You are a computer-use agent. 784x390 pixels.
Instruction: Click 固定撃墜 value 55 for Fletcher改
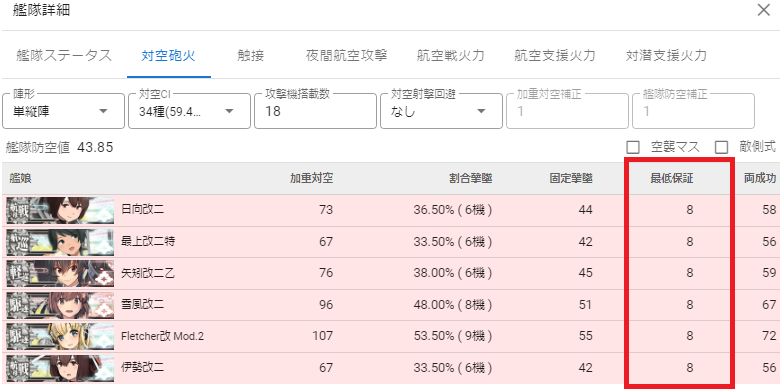point(586,336)
